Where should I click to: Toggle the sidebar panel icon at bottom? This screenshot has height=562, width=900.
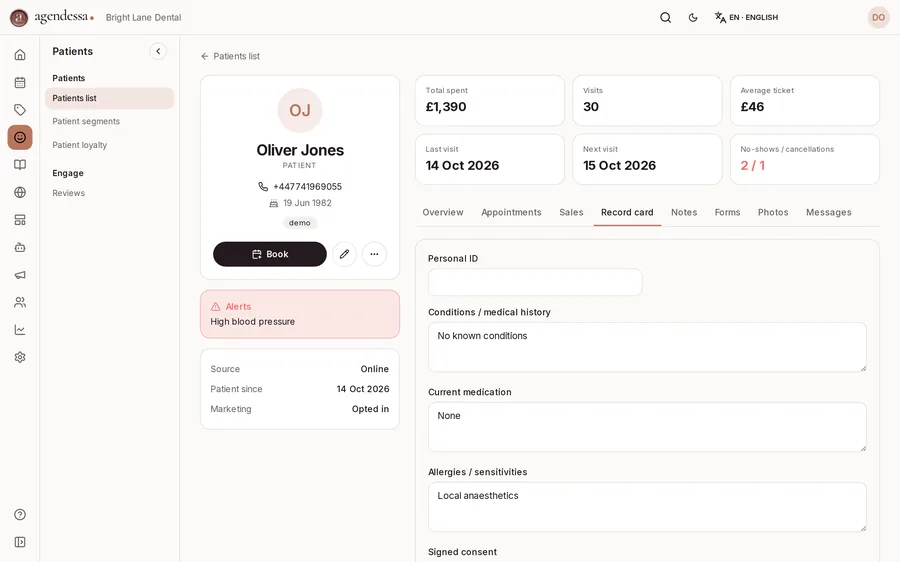[x=20, y=542]
